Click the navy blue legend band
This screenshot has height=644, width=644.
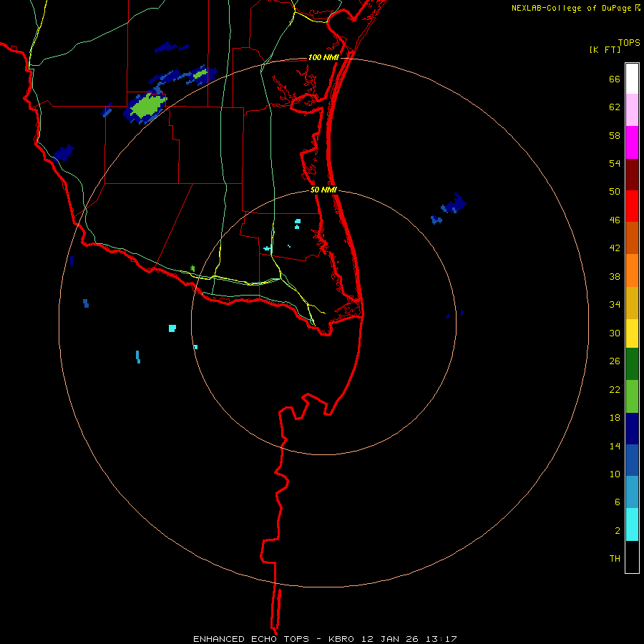632,429
